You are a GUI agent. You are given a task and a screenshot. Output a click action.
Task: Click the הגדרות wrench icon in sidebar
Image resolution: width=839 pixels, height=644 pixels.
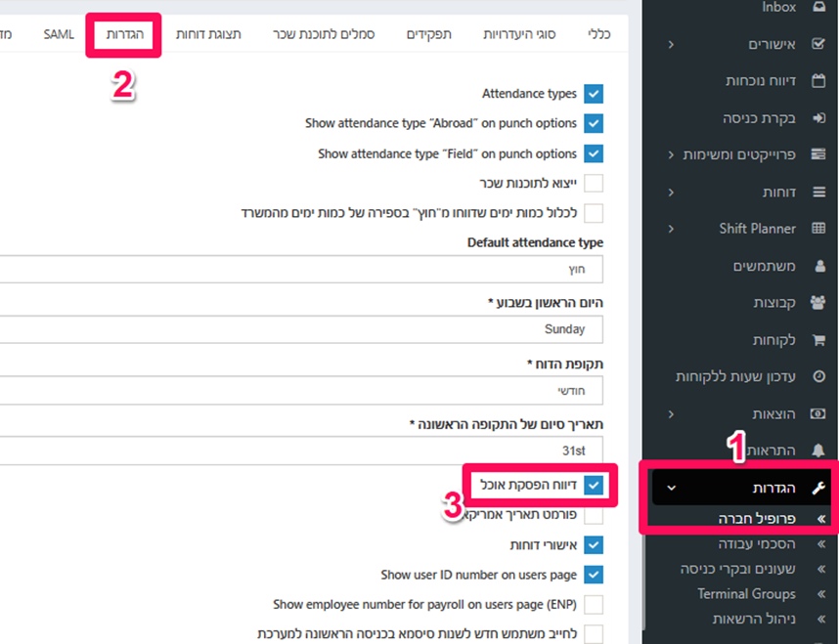pos(818,488)
